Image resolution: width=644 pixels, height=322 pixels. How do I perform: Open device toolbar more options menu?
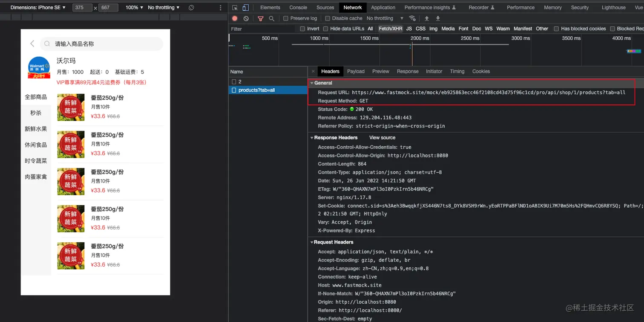click(221, 8)
